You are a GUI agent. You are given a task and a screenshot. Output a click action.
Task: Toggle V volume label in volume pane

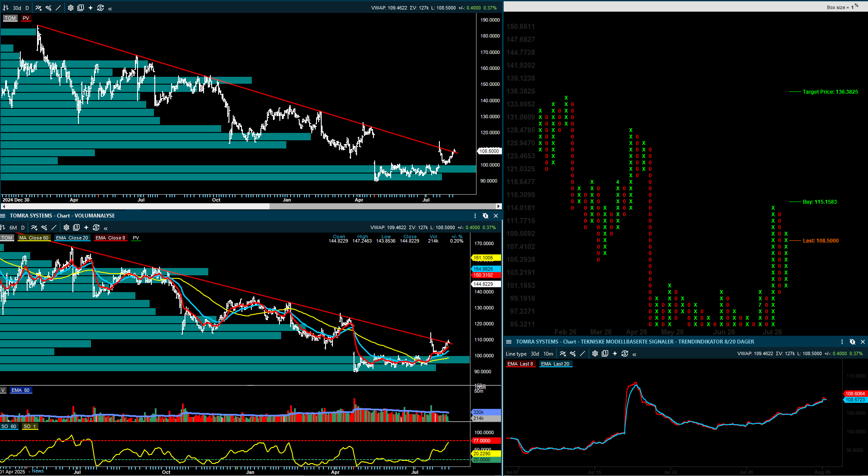tap(3, 390)
